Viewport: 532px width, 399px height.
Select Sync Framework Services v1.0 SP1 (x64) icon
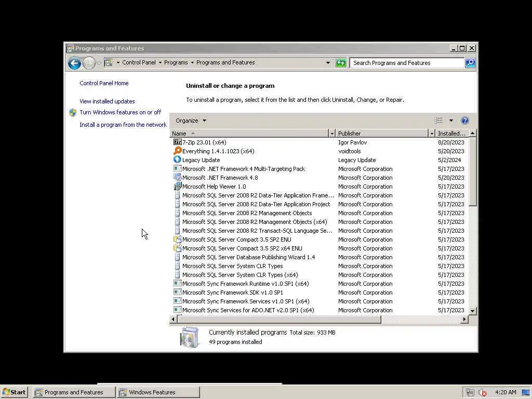pos(178,301)
